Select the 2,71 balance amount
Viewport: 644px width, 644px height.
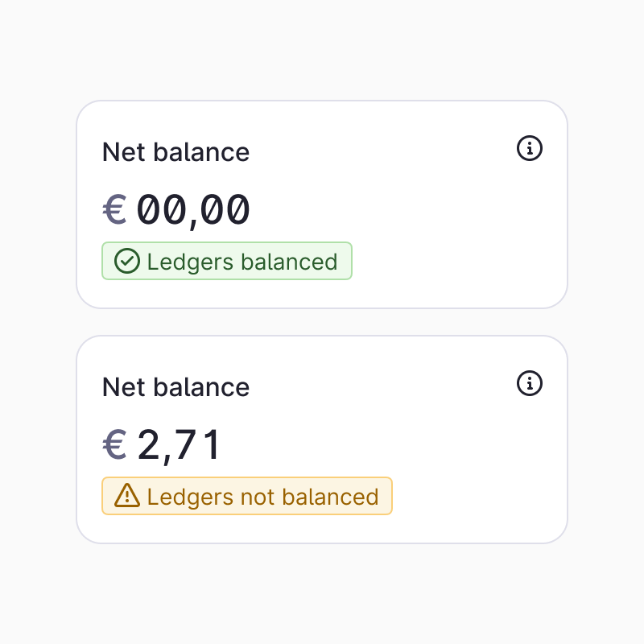click(179, 444)
